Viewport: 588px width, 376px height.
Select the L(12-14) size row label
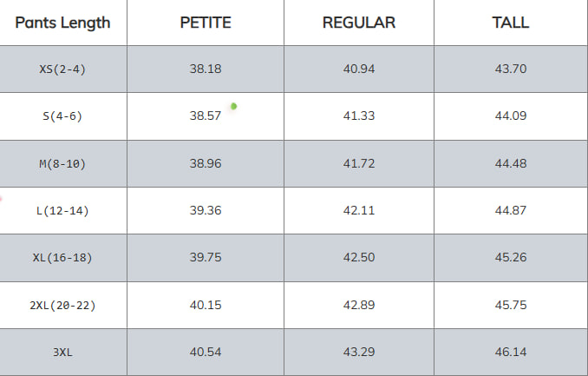click(62, 210)
